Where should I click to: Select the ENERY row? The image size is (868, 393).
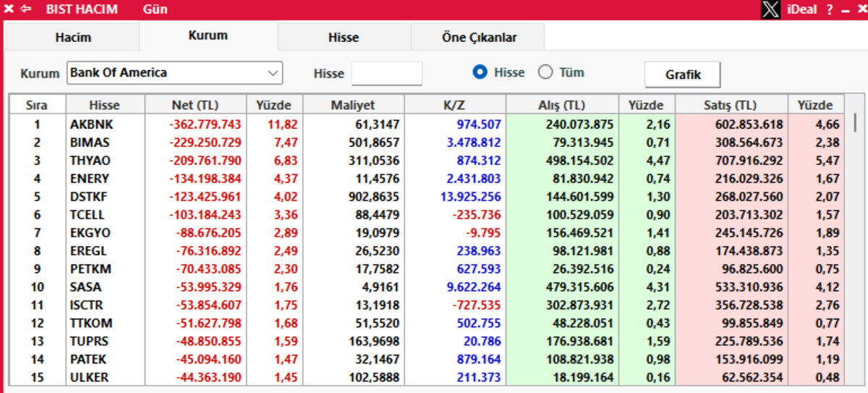click(x=427, y=179)
